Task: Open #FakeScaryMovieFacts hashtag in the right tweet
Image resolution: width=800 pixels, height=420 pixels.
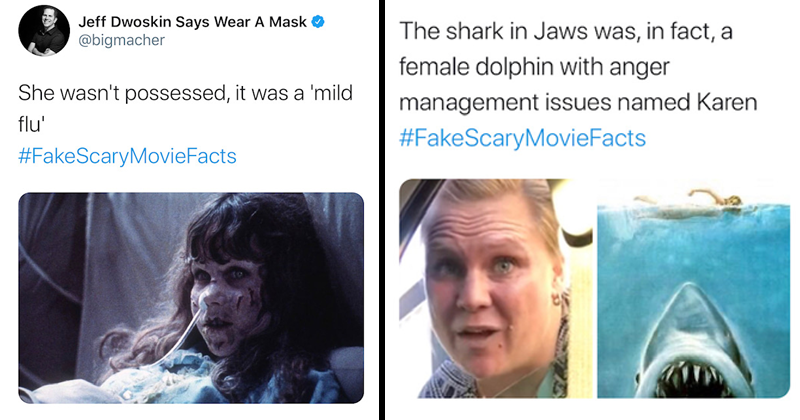Action: (x=523, y=136)
